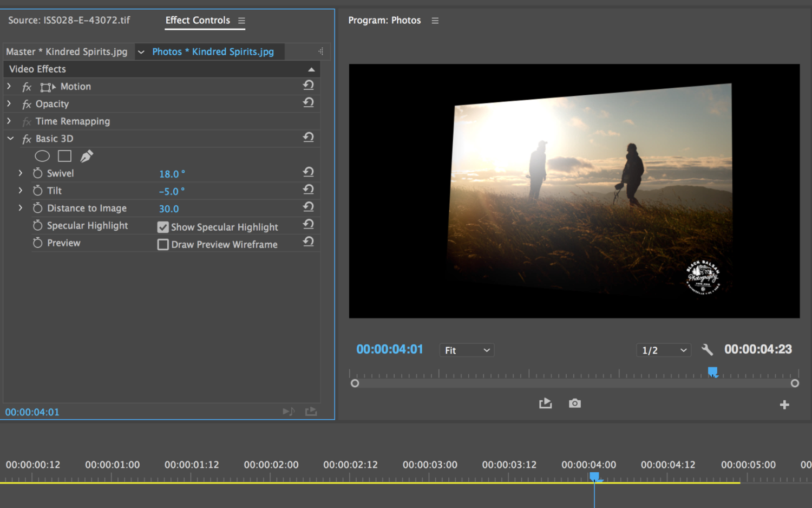Open the Fit zoom level dropdown
The width and height of the screenshot is (812, 508).
coord(467,350)
